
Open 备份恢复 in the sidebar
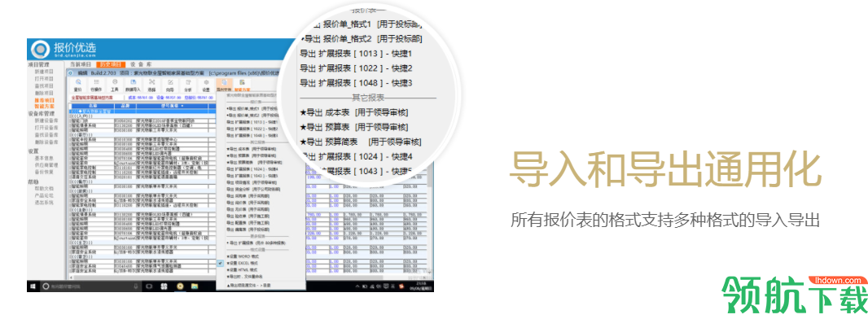(x=44, y=172)
